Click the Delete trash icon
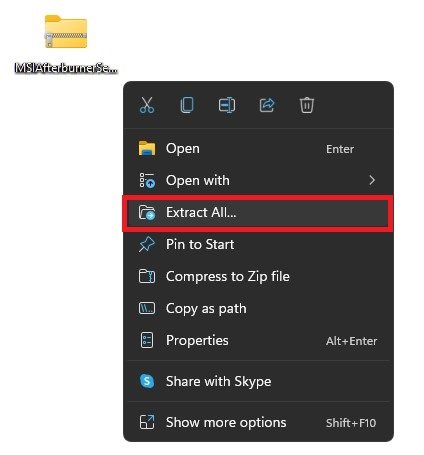This screenshot has height=455, width=424. 307,105
